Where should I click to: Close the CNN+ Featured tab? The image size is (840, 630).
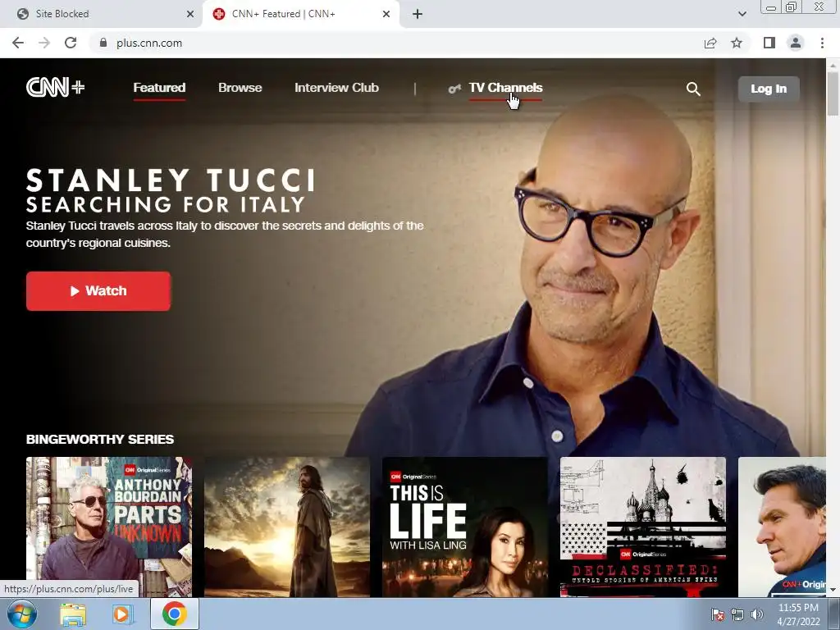pyautogui.click(x=386, y=14)
